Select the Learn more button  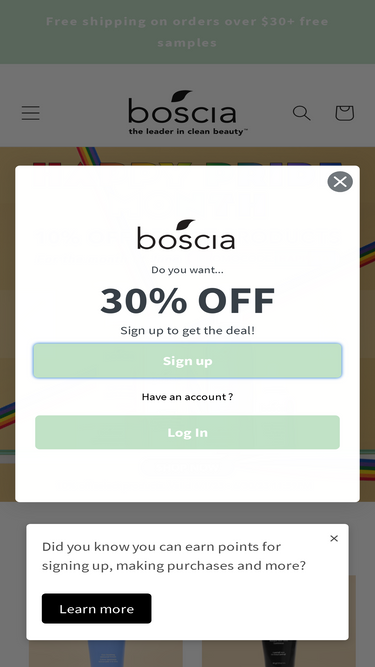pyautogui.click(x=97, y=609)
